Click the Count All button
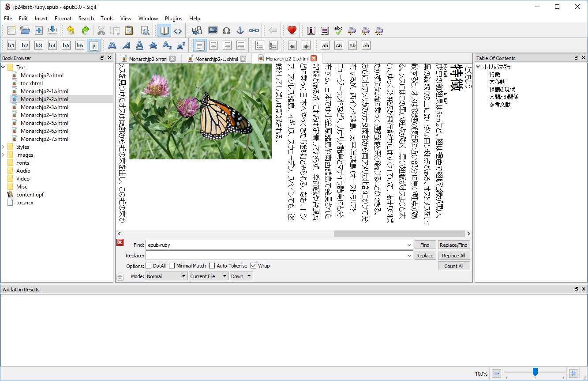 coord(454,266)
